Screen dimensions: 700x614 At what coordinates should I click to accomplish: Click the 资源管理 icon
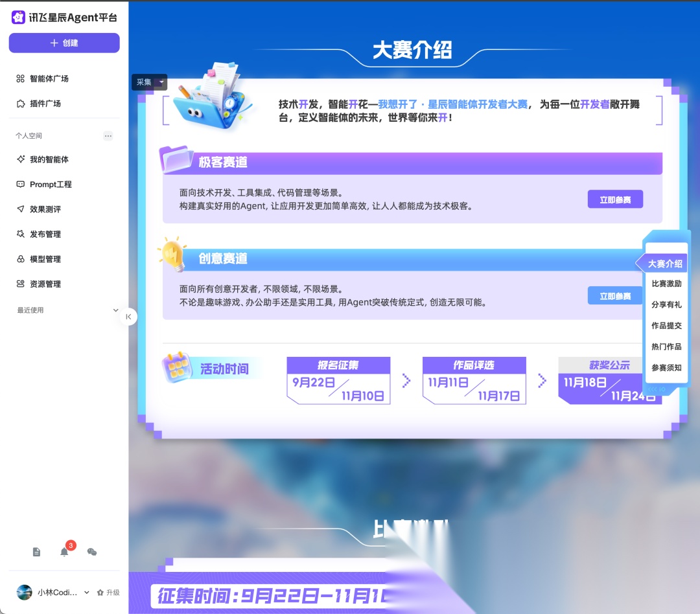[21, 284]
